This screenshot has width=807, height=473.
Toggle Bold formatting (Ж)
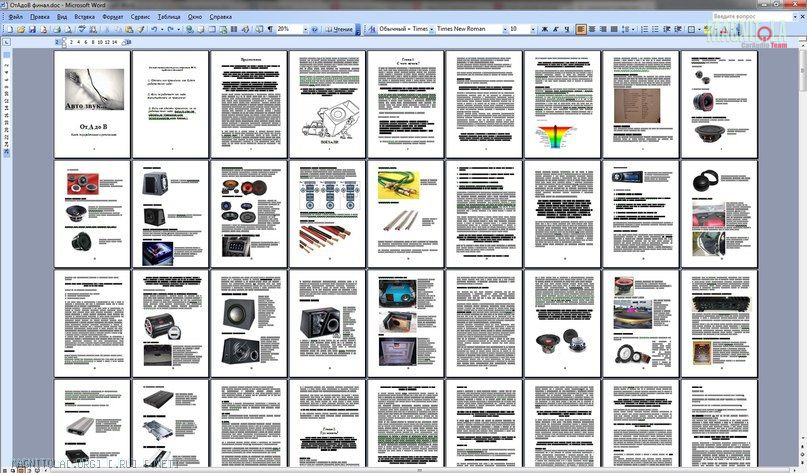click(x=545, y=29)
